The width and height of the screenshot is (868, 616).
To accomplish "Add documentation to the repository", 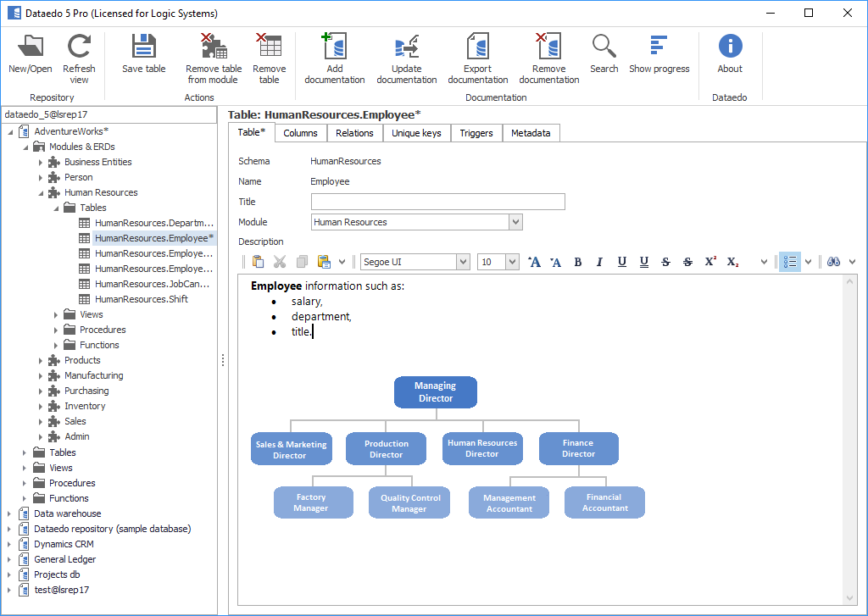I will [334, 58].
